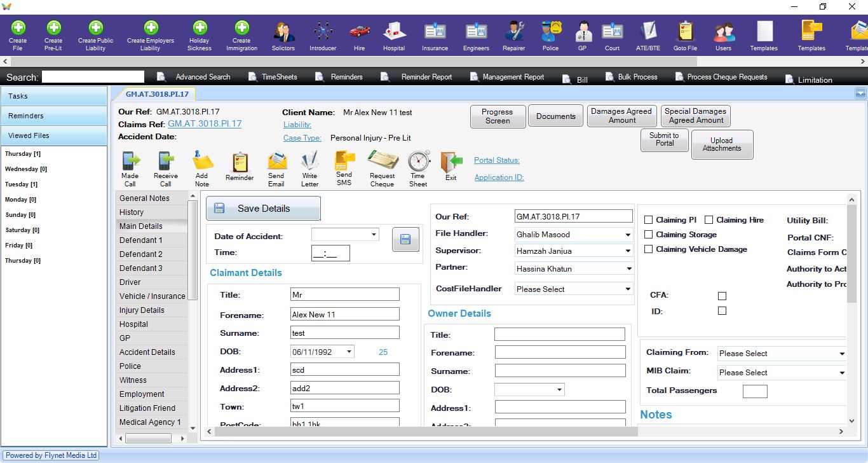Open the Time Sheet stopwatch icon
868x463 pixels.
(x=418, y=162)
